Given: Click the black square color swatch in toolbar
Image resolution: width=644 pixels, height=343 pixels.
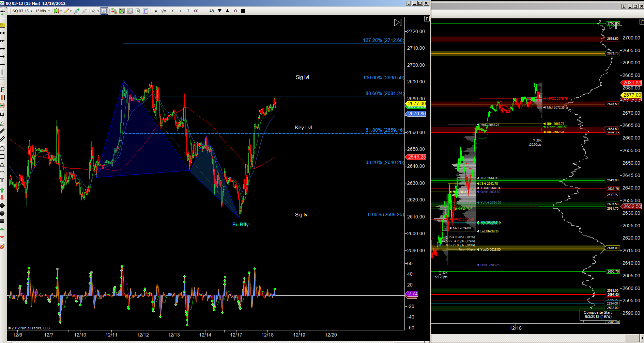Looking at the screenshot, I should (x=243, y=11).
